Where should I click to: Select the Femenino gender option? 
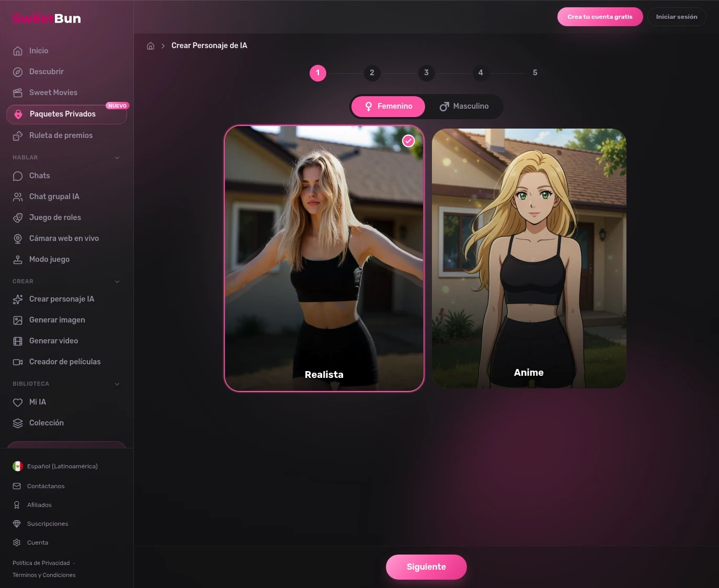(388, 106)
